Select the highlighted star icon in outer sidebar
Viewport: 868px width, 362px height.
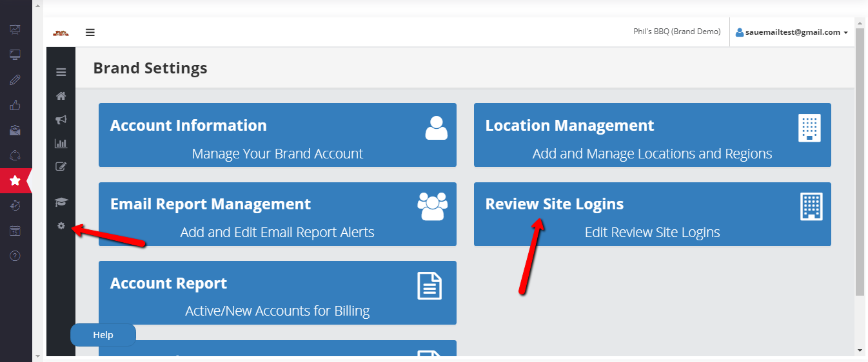point(15,181)
